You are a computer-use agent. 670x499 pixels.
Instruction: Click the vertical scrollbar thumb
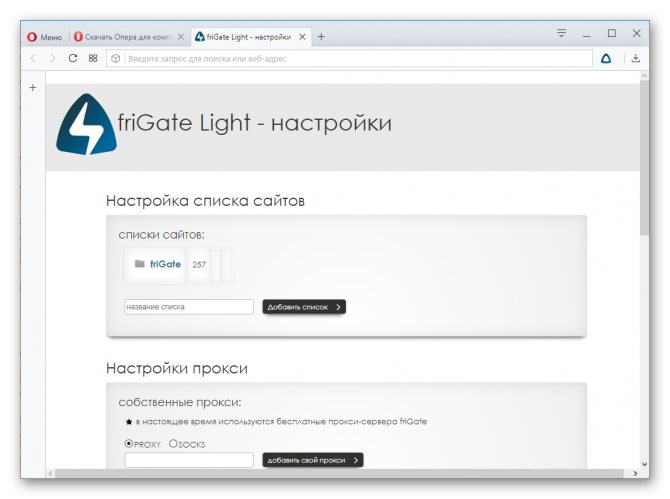point(644,157)
